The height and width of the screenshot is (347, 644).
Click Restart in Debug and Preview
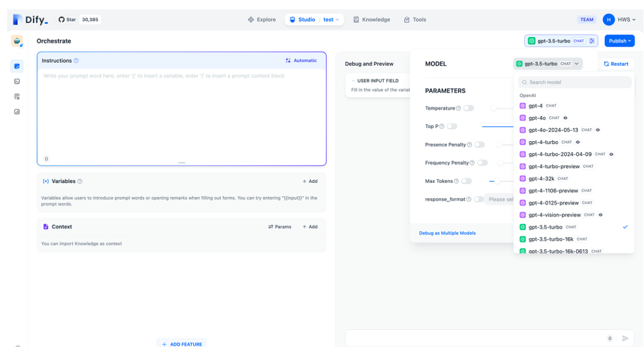[616, 64]
